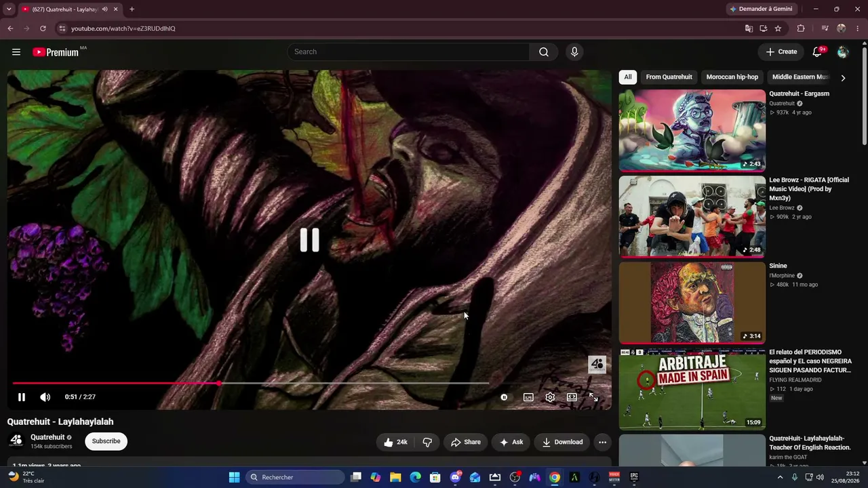Click the Create button
Viewport: 868px width, 488px height.
(781, 52)
